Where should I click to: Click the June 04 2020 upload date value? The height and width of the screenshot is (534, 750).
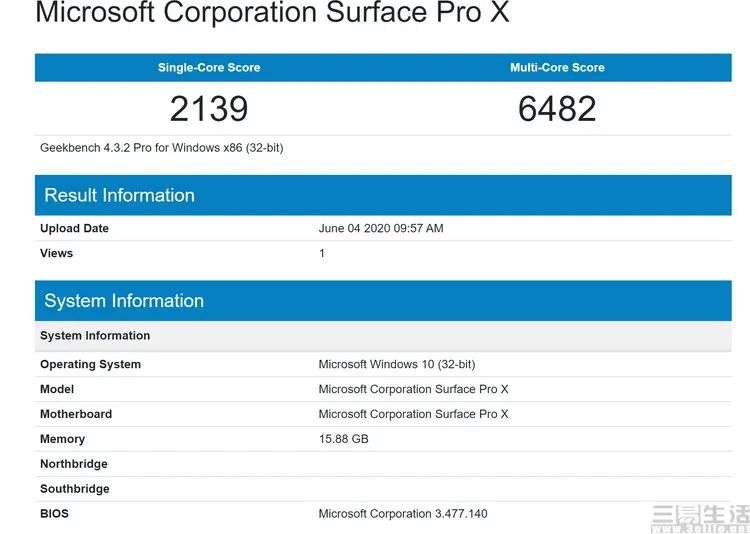coord(381,228)
